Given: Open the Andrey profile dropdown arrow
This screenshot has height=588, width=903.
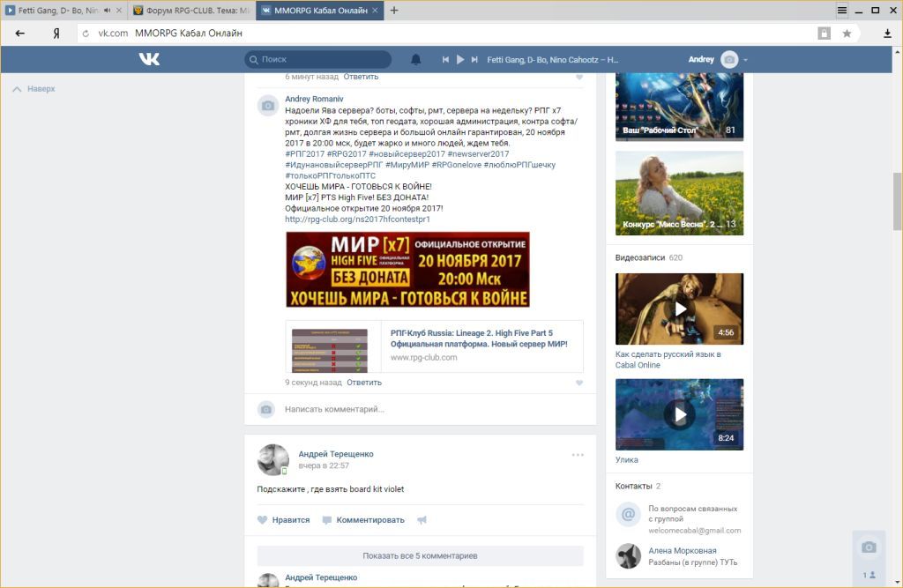Looking at the screenshot, I should tap(746, 60).
